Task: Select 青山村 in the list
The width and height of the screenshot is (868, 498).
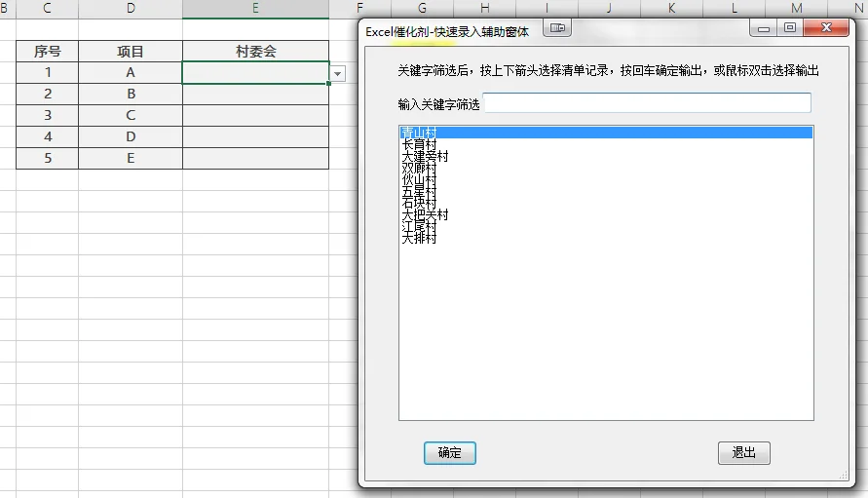Action: pos(606,133)
